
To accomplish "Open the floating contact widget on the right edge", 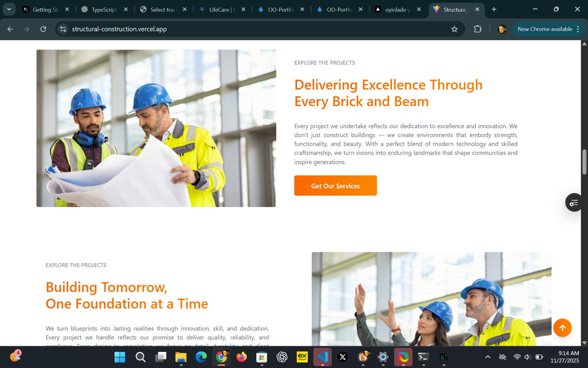I will point(573,202).
